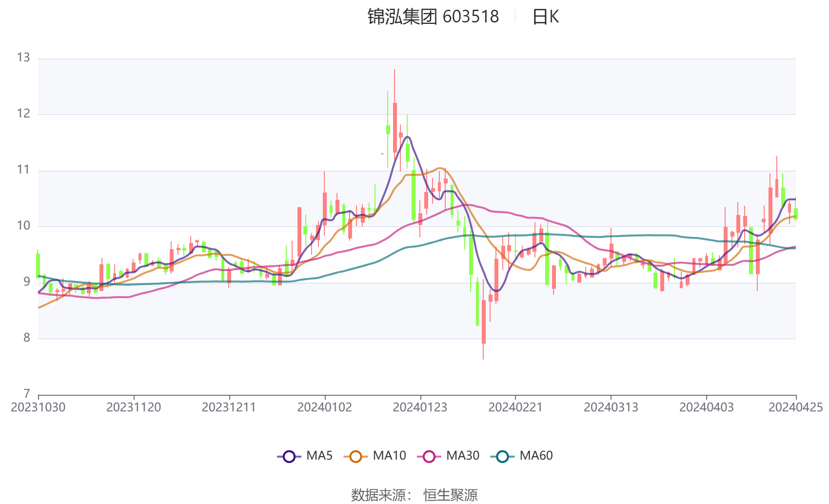The width and height of the screenshot is (829, 504).
Task: Toggle the MA60 legend series
Action: pyautogui.click(x=522, y=456)
